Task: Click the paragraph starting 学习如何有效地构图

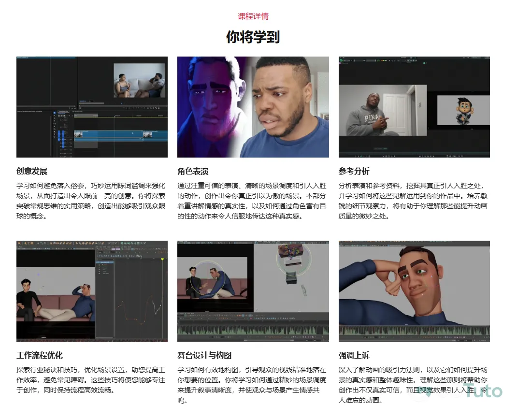Action: pyautogui.click(x=252, y=385)
